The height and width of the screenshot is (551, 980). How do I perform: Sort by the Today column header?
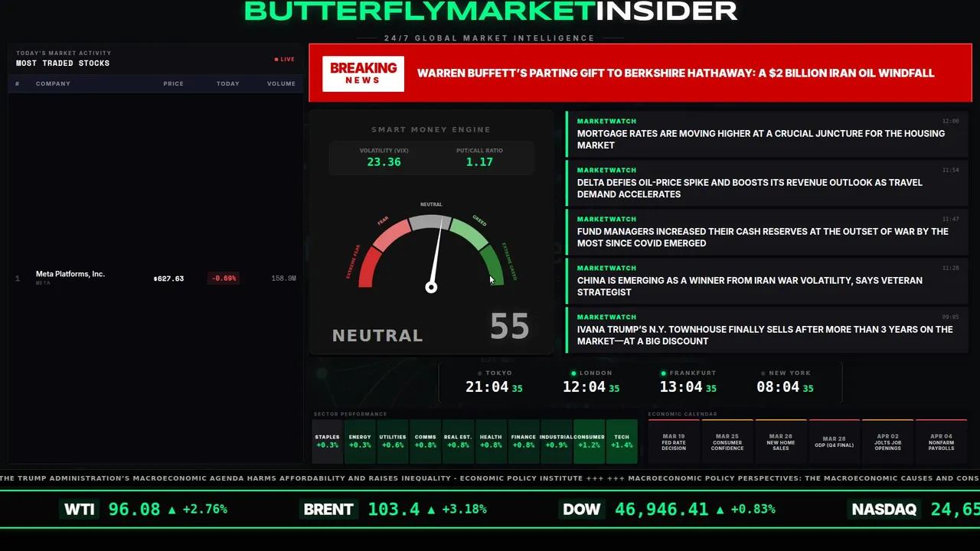tap(227, 83)
